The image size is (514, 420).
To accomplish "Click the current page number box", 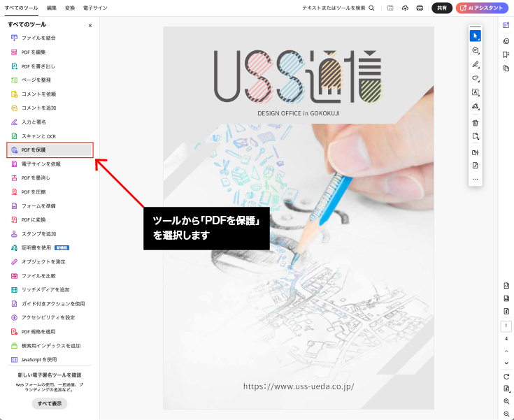I will point(506,326).
